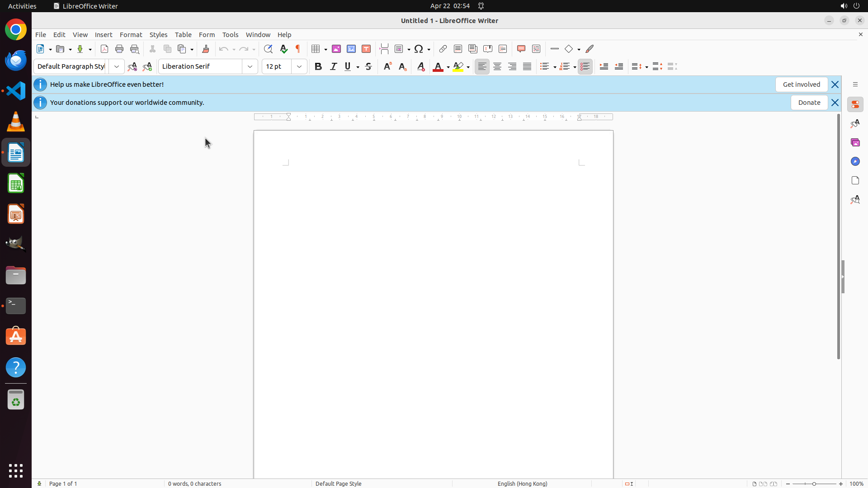868x488 pixels.
Task: Click the Insert Hyperlink icon
Action: tap(443, 49)
